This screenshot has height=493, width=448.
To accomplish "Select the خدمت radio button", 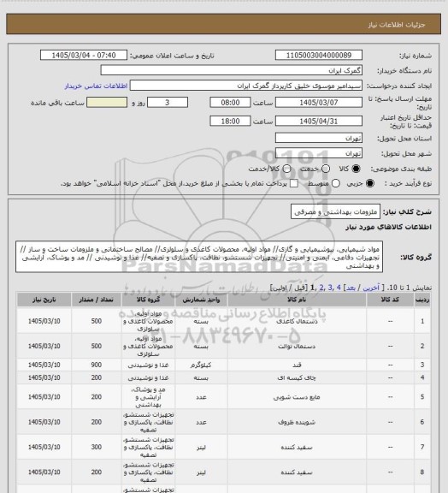I will [326, 169].
